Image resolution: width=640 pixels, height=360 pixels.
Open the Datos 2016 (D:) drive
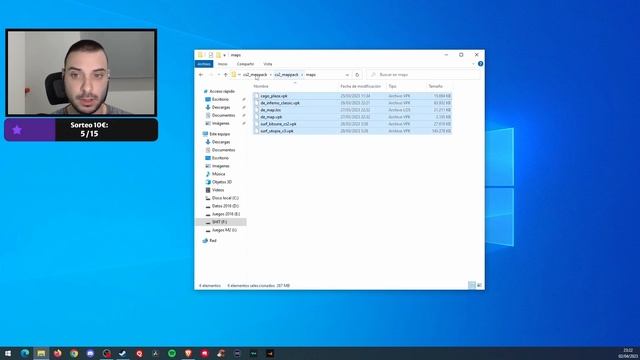[x=225, y=206]
